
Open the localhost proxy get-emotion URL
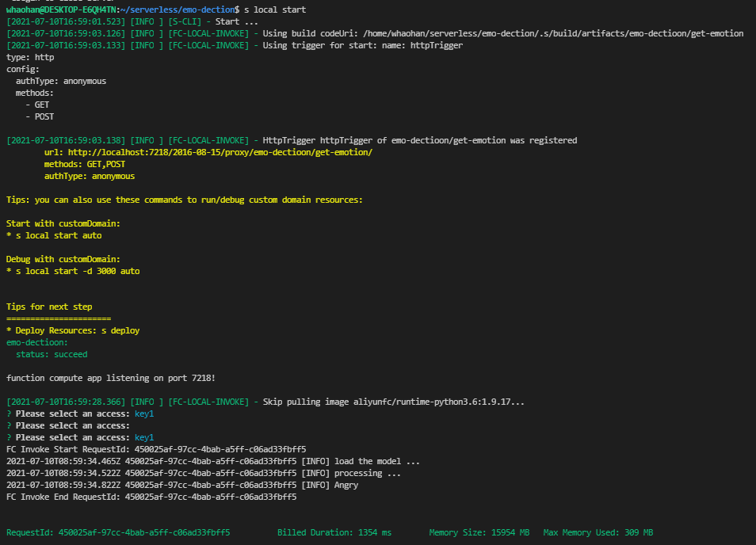[220, 152]
